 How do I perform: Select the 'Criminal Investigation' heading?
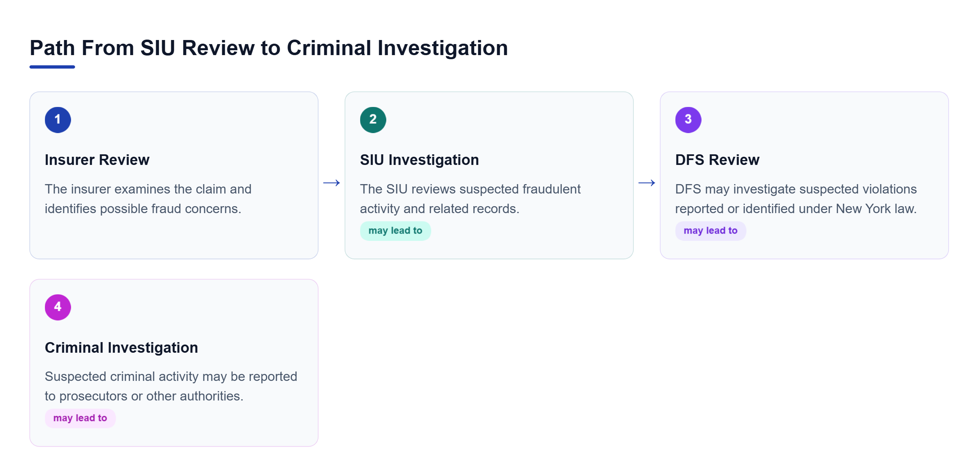tap(121, 347)
